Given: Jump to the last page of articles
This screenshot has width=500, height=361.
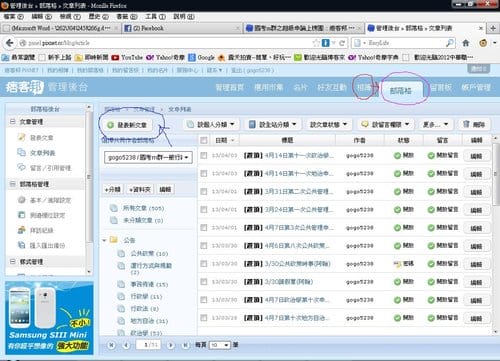Looking at the screenshot, I should [x=185, y=345].
